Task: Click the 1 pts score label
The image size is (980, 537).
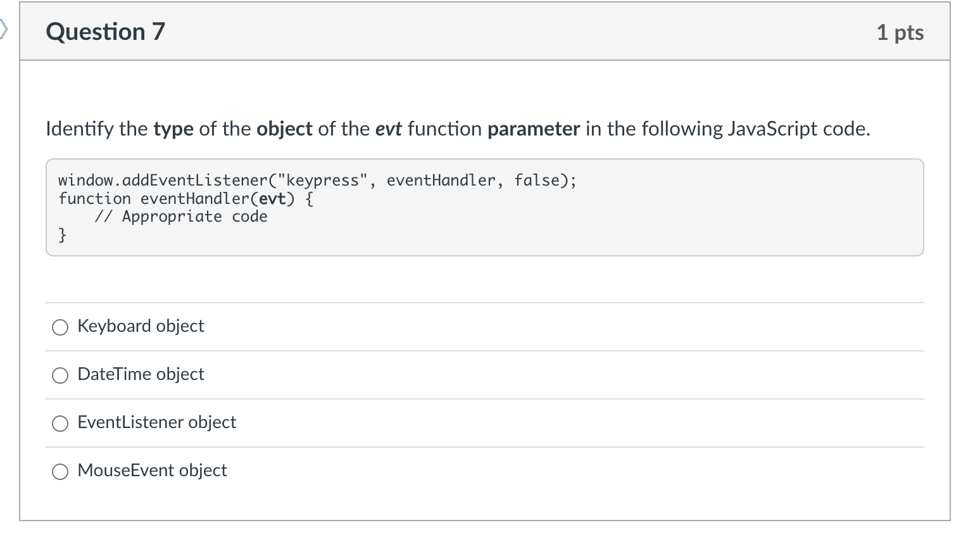Action: coord(900,32)
